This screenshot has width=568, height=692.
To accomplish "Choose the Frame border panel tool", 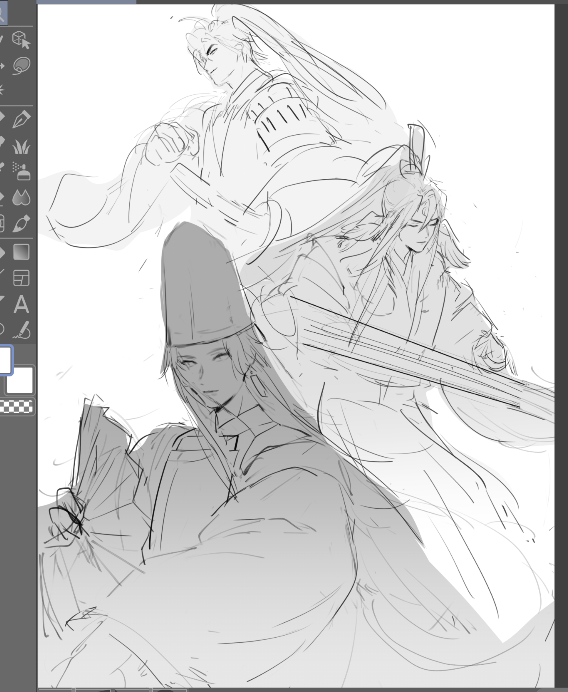I will pyautogui.click(x=21, y=278).
